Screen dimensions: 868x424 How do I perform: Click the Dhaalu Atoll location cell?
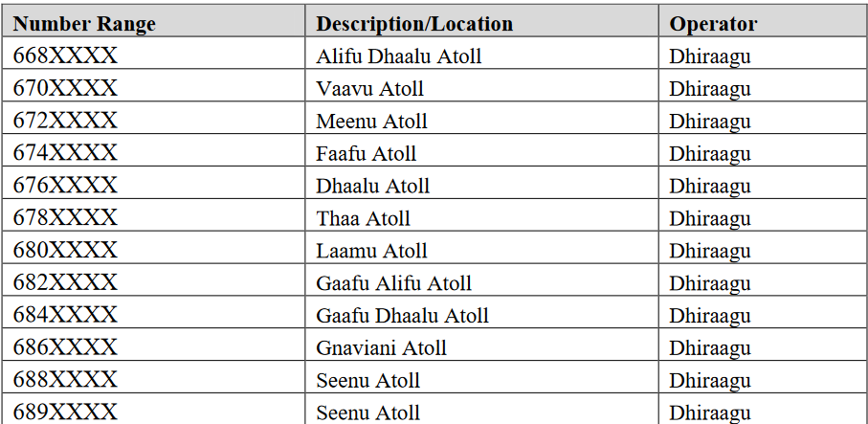(373, 186)
